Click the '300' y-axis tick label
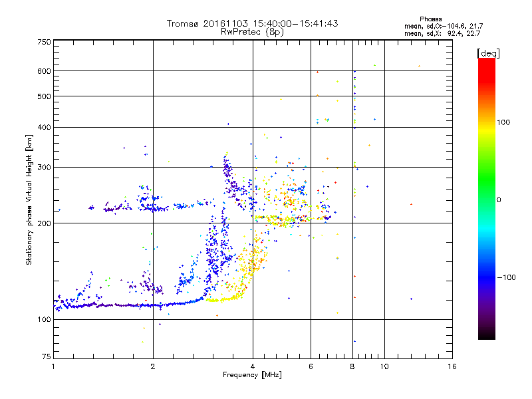Screen dimensions: 532x399 44,168
